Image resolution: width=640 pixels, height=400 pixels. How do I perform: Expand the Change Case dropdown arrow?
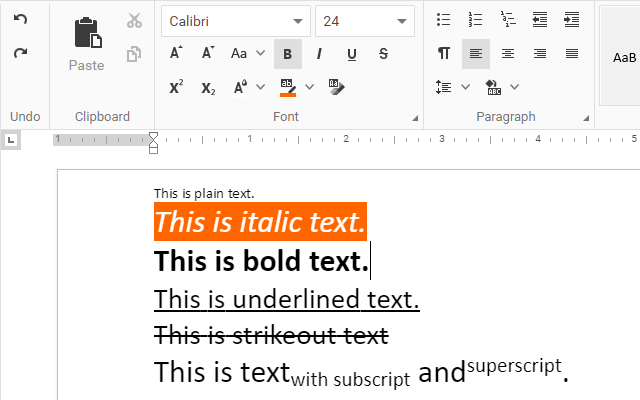coord(260,53)
